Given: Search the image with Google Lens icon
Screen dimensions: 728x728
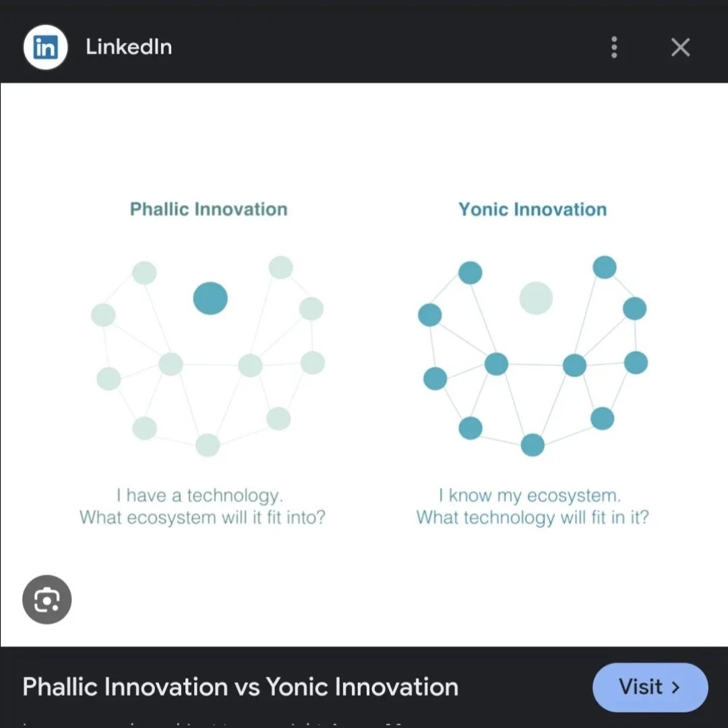Looking at the screenshot, I should [x=47, y=599].
